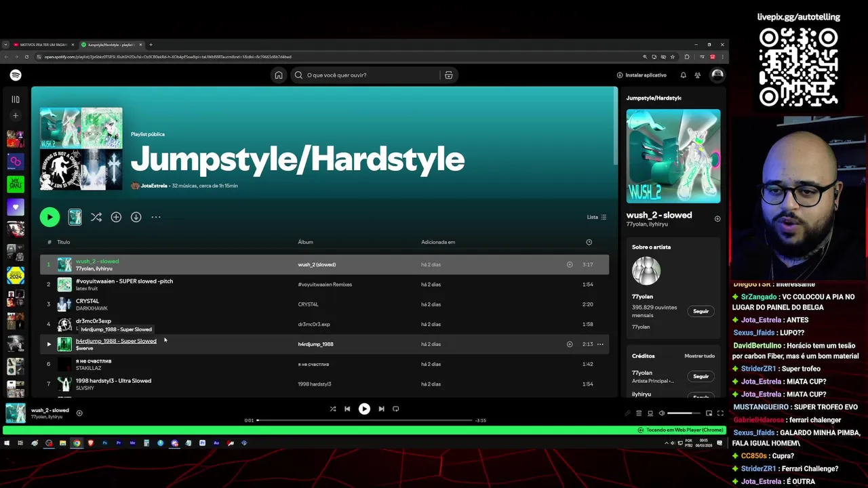Viewport: 868px width, 488px height.
Task: Open 77yolan artist round avatar
Action: (x=646, y=270)
